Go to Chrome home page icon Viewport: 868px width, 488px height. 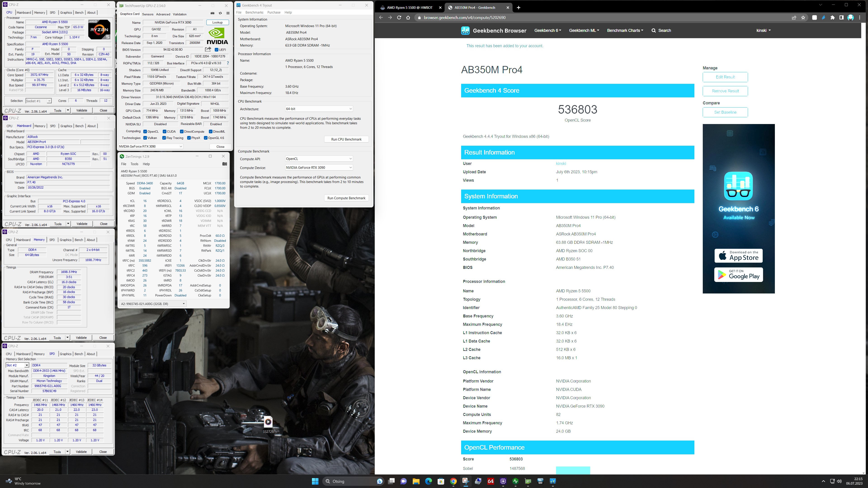[408, 18]
